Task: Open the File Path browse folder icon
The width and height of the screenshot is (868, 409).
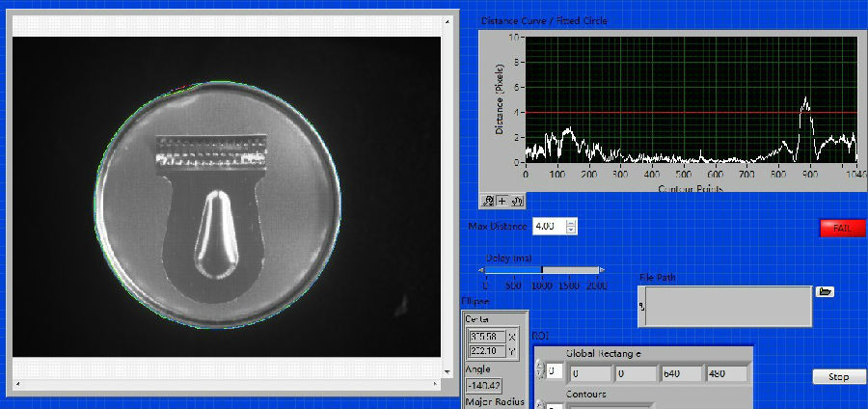Action: point(825,291)
